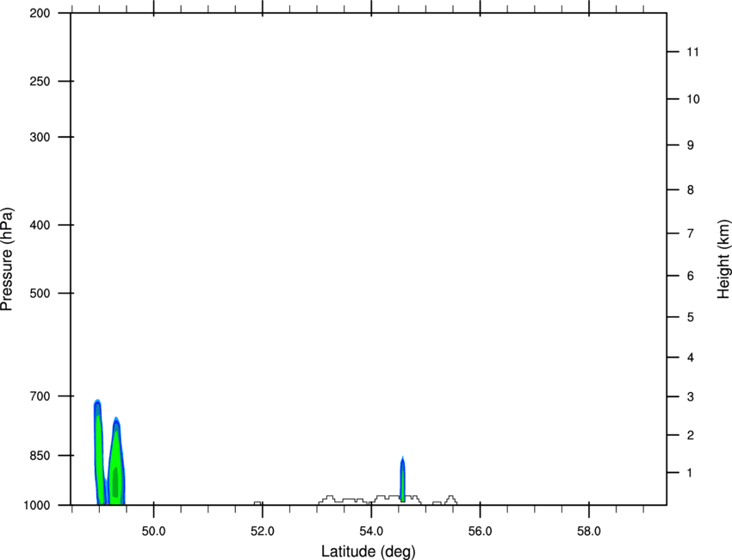732x560 pixels.
Task: Click the small terrain bump at 52.0
Action: point(258,502)
